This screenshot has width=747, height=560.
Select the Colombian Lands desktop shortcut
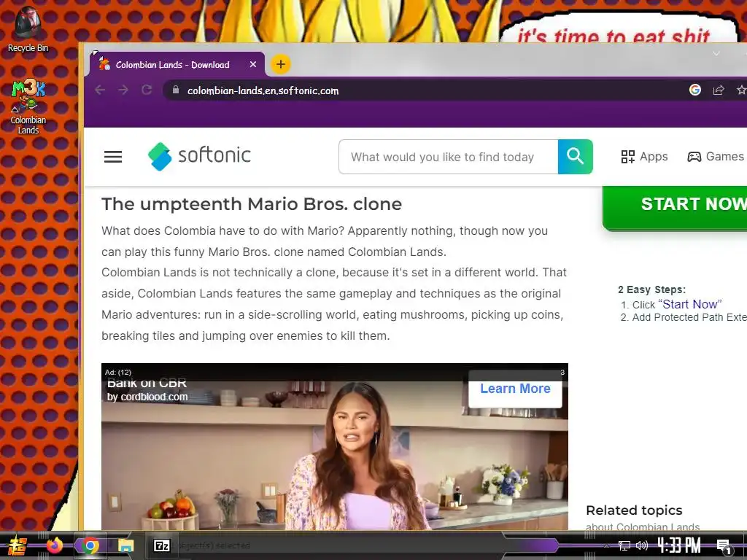28,107
